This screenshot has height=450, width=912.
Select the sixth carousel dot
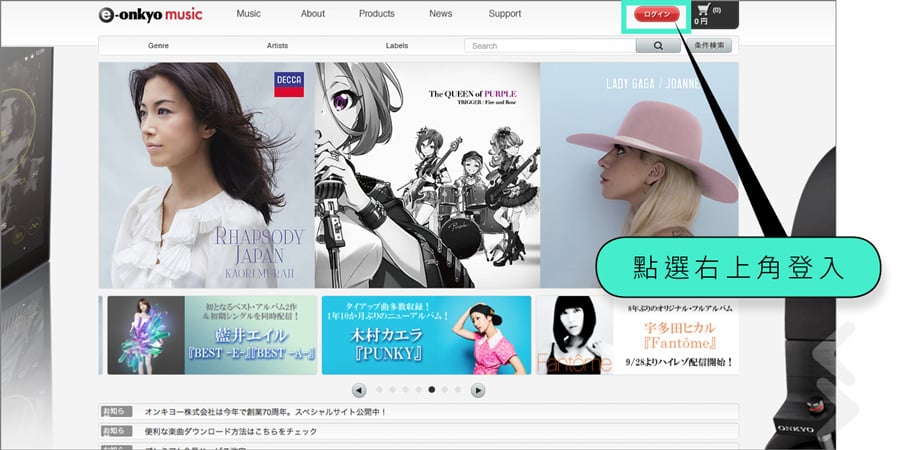tap(444, 390)
